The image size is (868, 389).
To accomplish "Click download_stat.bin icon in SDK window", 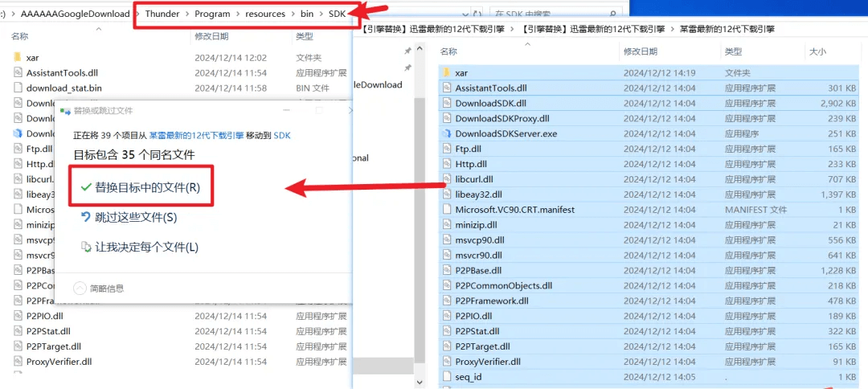I will coord(17,88).
